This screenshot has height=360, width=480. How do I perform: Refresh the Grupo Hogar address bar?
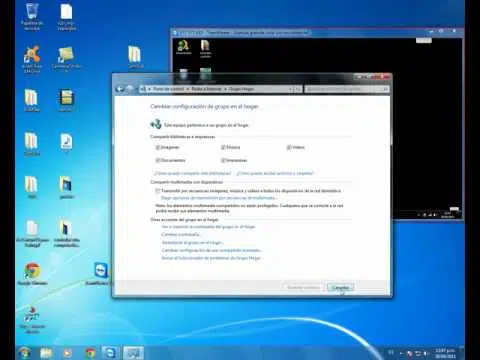point(298,89)
